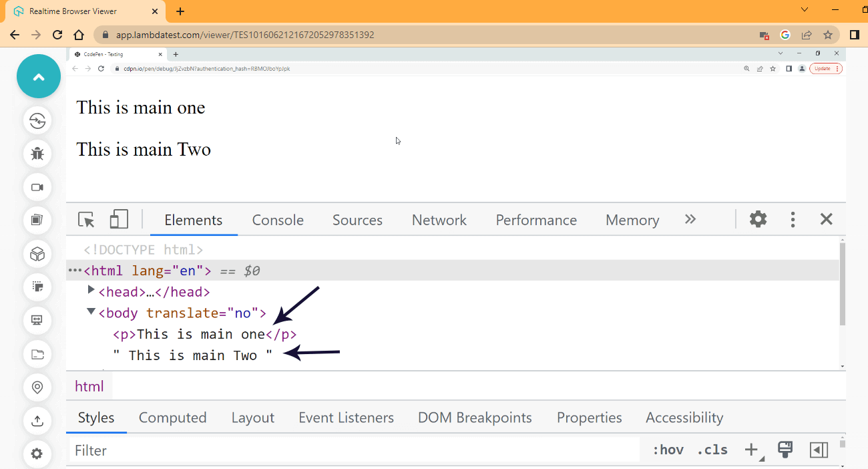Open the geolocation pin icon

37,387
